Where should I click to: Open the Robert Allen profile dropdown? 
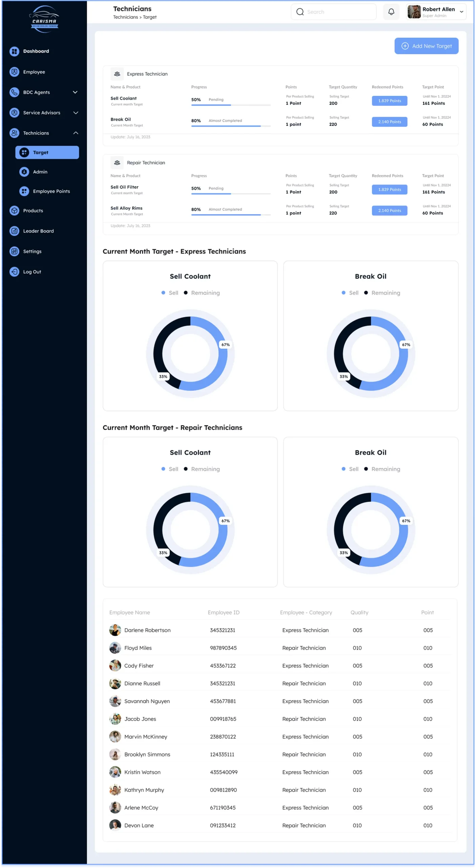(x=461, y=12)
